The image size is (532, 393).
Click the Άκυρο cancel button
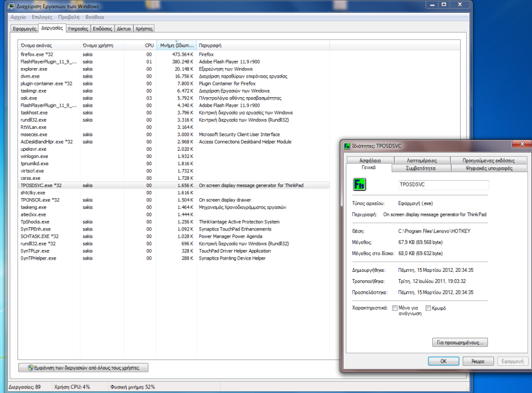tap(478, 361)
